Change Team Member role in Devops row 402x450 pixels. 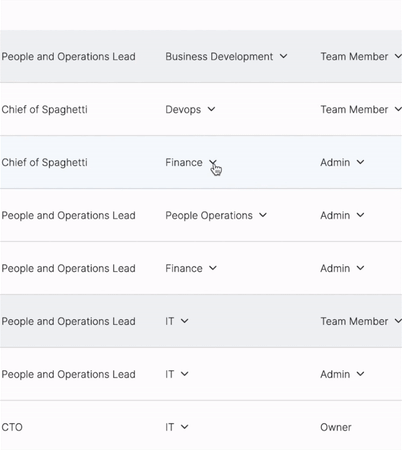(361, 109)
